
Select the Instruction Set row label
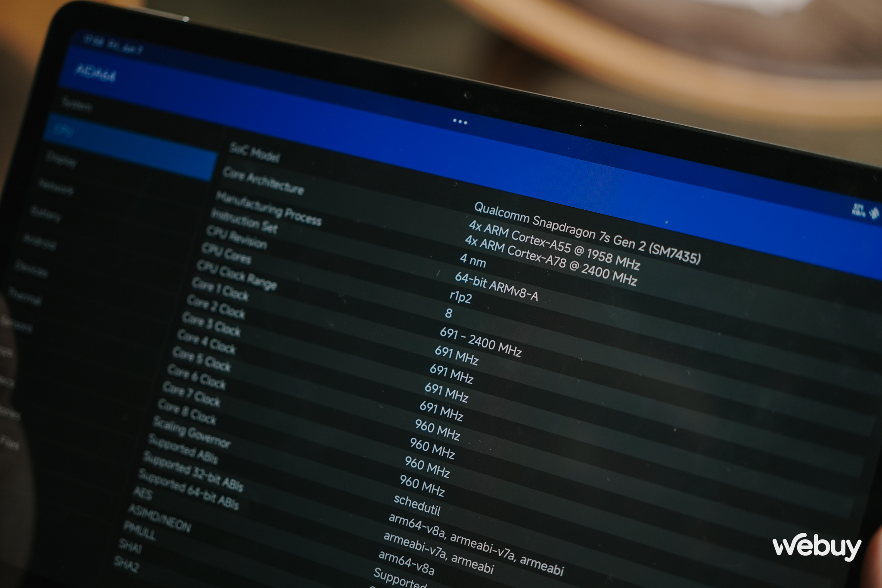(x=244, y=221)
